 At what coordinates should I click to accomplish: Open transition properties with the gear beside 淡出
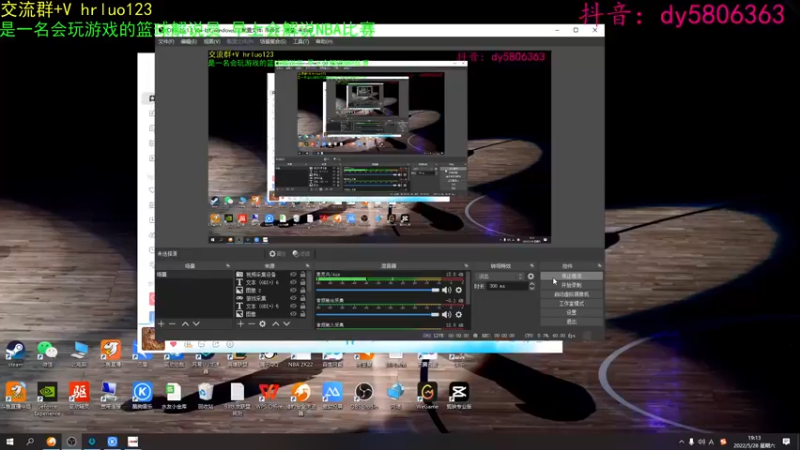(x=531, y=277)
